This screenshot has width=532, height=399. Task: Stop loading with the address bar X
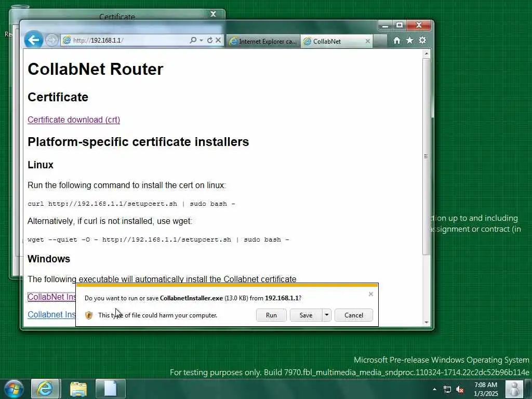pyautogui.click(x=218, y=40)
